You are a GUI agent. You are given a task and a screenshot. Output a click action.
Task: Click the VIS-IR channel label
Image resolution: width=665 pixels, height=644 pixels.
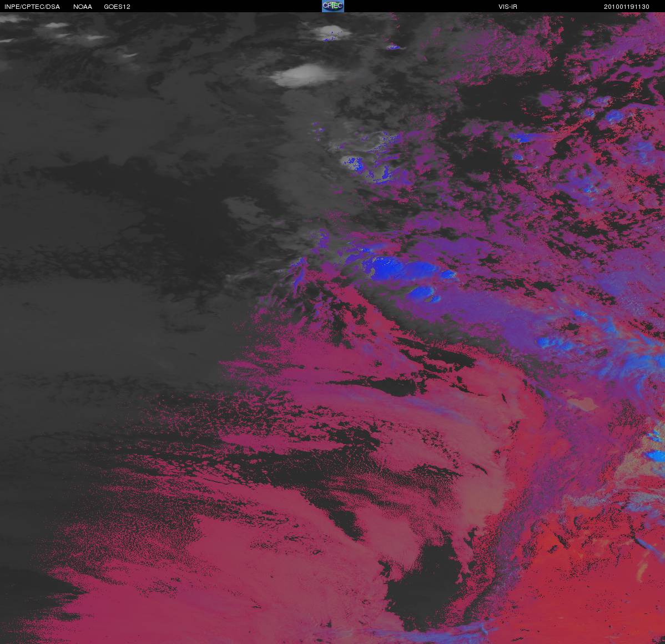pos(508,7)
